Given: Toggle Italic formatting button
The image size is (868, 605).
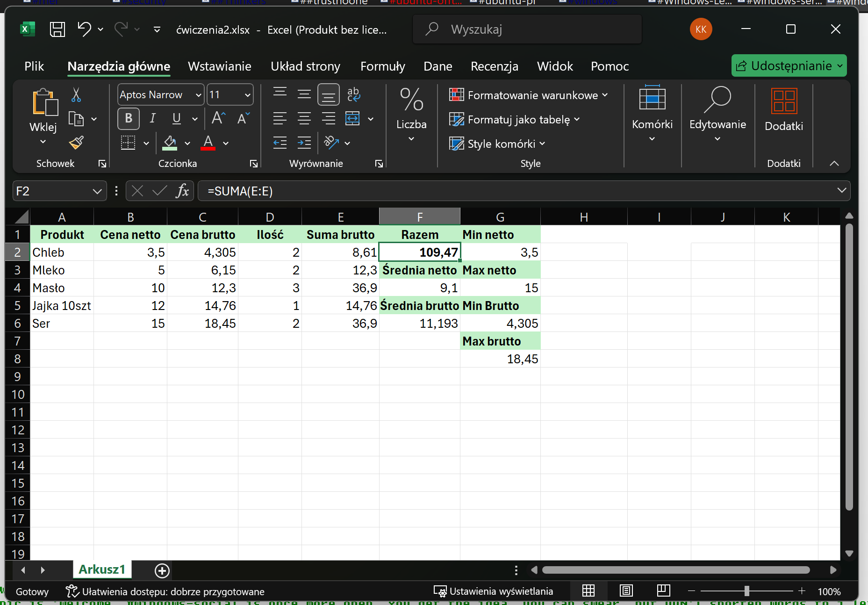Looking at the screenshot, I should tap(152, 118).
